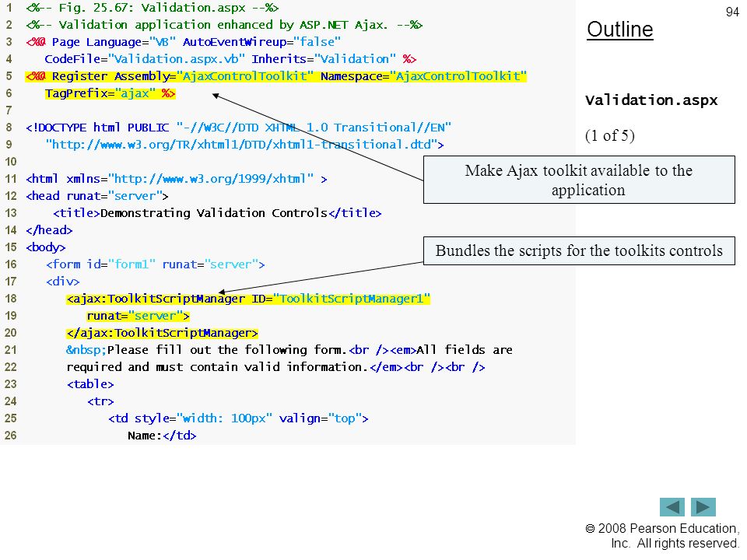Click "Make Ajax toolkit available" callout text

click(579, 180)
